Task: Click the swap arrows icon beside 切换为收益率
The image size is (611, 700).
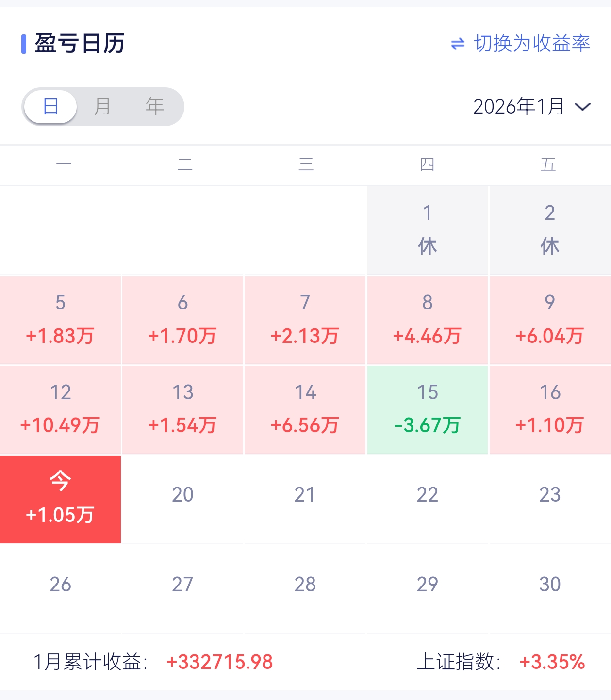Action: tap(457, 44)
